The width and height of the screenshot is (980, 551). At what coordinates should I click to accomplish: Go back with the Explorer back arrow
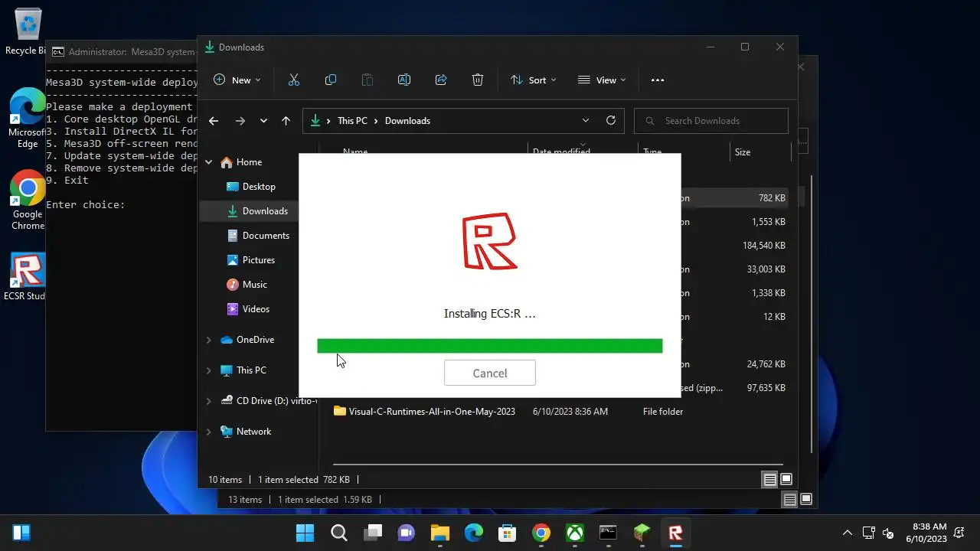click(x=214, y=121)
